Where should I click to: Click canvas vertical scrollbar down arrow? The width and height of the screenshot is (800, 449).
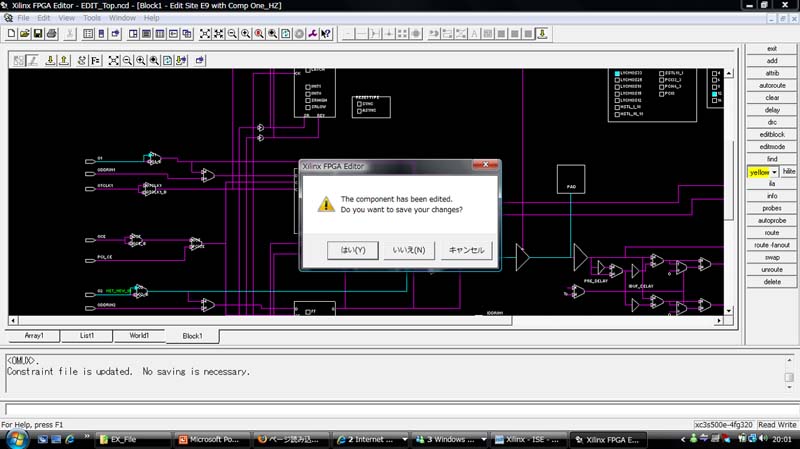tap(729, 310)
